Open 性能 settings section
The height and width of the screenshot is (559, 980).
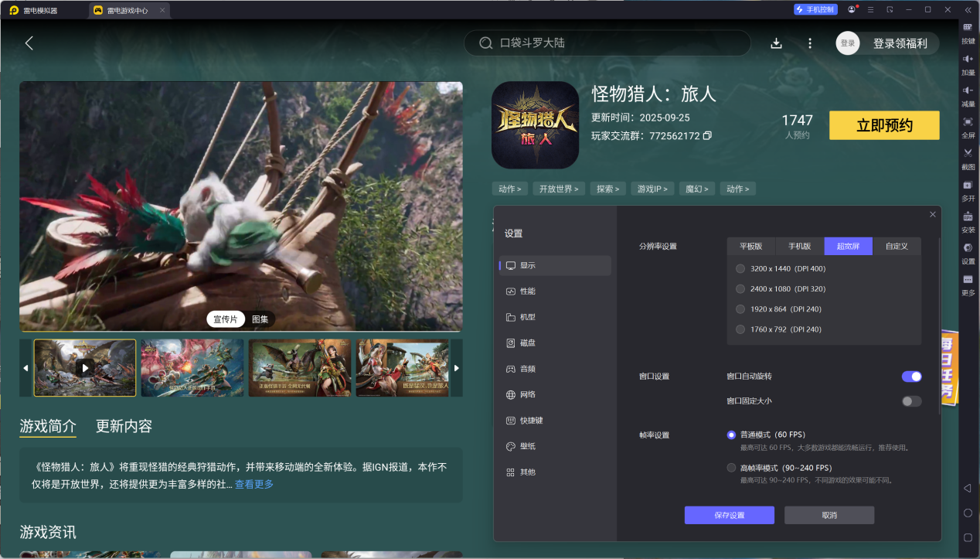[x=555, y=291]
